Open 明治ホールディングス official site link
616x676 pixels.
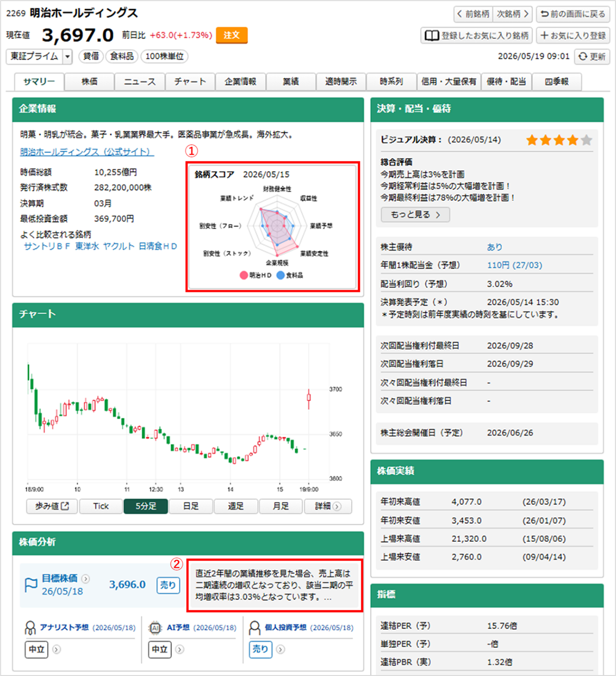87,152
